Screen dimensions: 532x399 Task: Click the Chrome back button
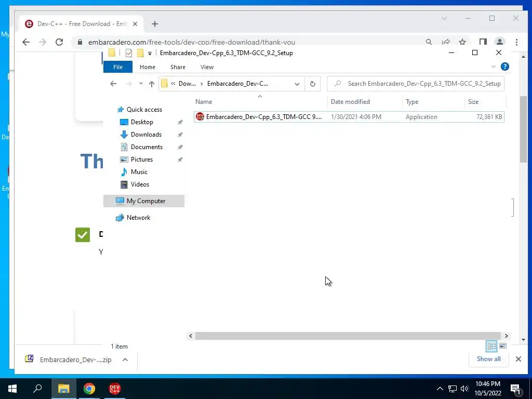click(26, 42)
